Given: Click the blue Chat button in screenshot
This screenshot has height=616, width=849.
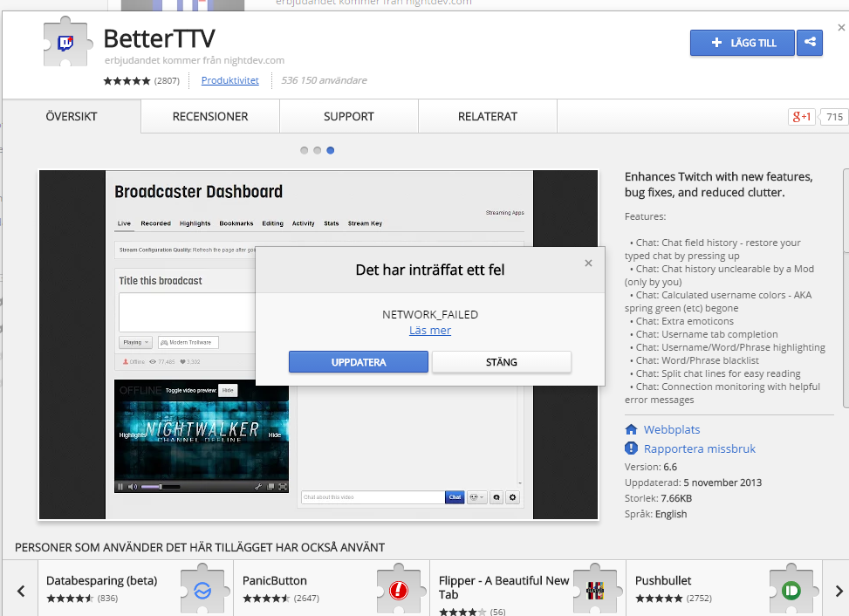Looking at the screenshot, I should (x=455, y=497).
